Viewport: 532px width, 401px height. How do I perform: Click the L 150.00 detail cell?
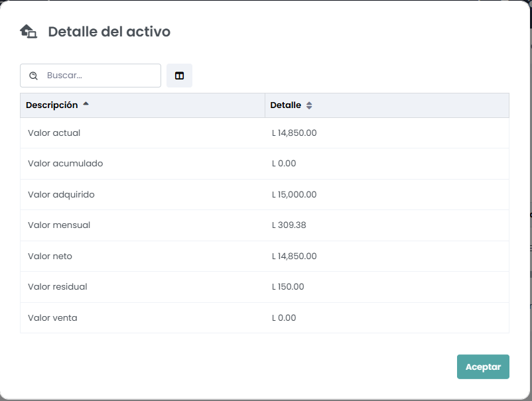(x=288, y=287)
